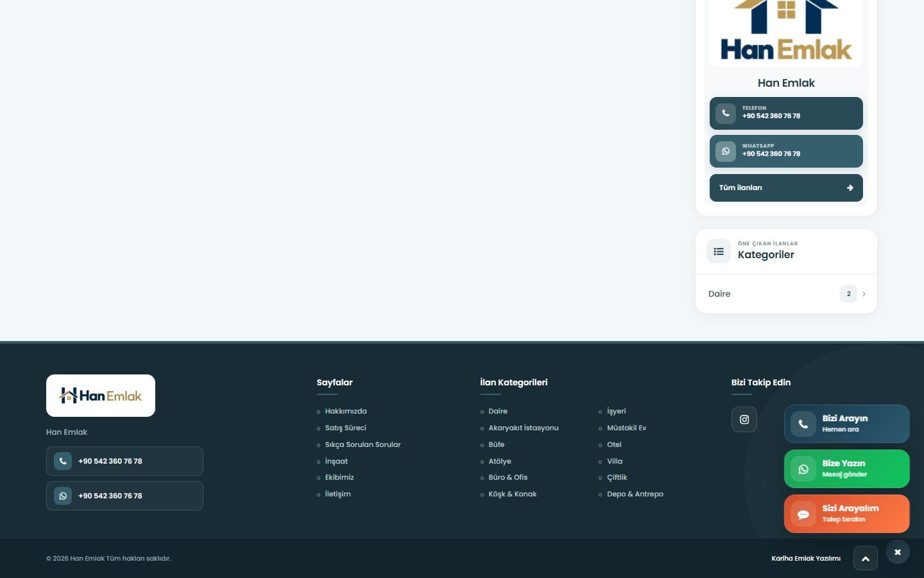924x578 pixels.
Task: Click the footer WhatsApp number icon
Action: (x=63, y=496)
